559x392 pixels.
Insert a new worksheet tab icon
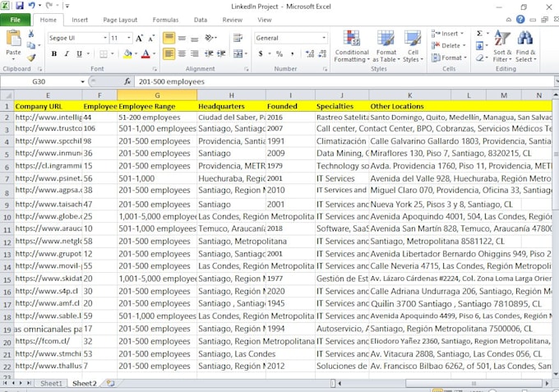(x=110, y=384)
